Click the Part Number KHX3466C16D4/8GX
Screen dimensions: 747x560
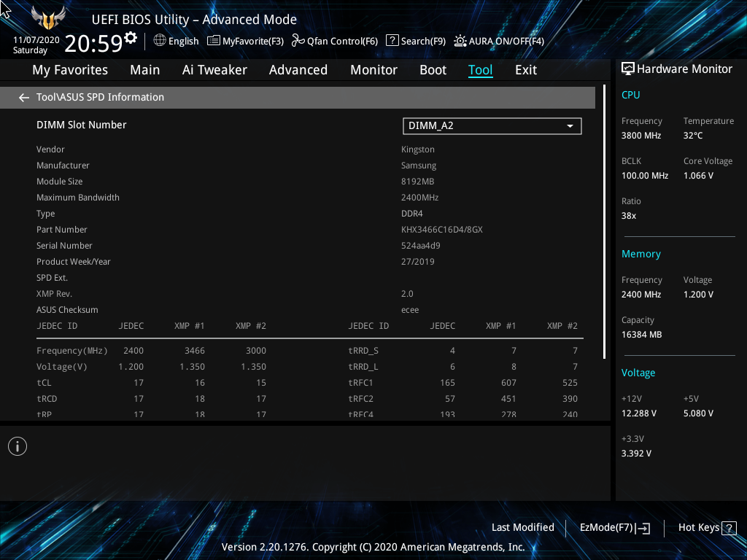[442, 230]
